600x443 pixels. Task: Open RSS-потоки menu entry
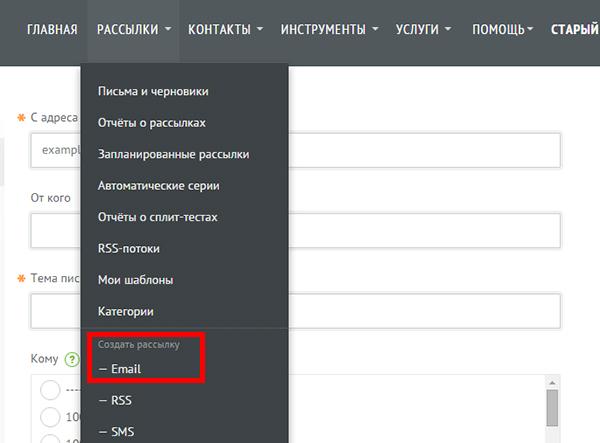[x=129, y=248]
